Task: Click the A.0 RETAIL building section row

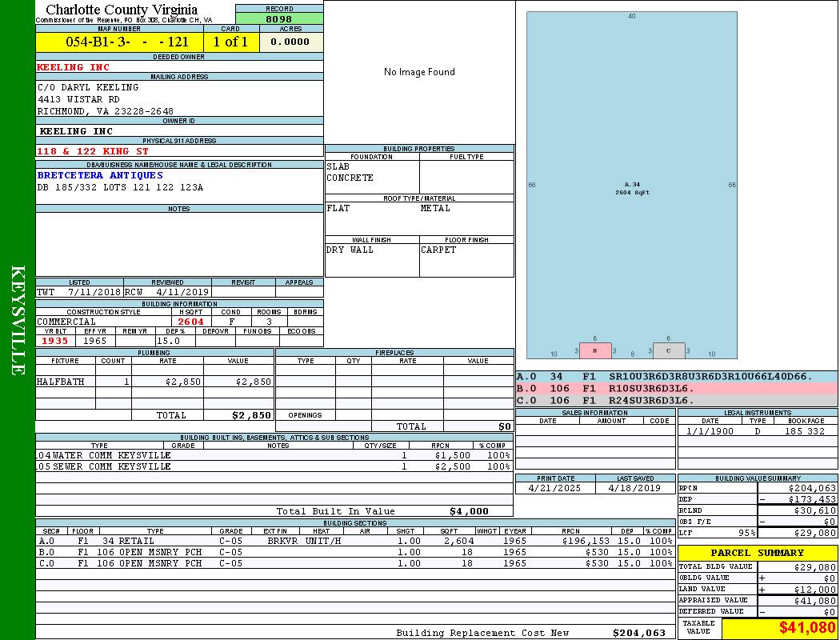Action: tap(354, 541)
